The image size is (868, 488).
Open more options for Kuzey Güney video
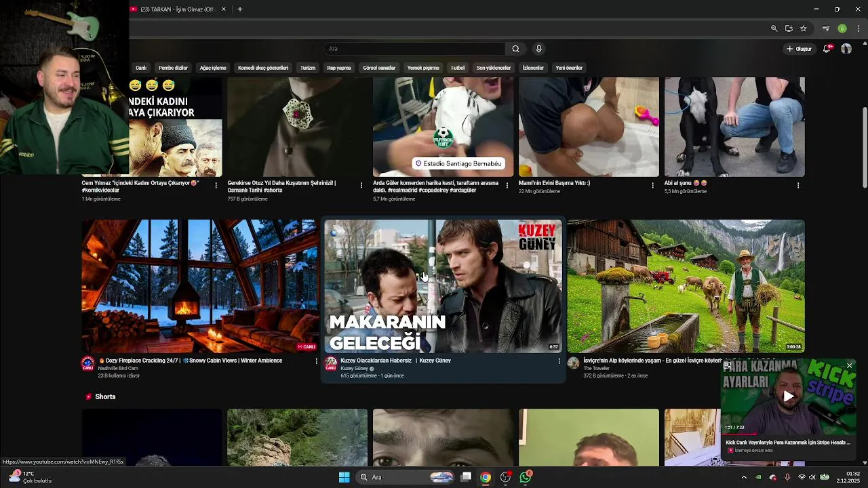pyautogui.click(x=559, y=361)
